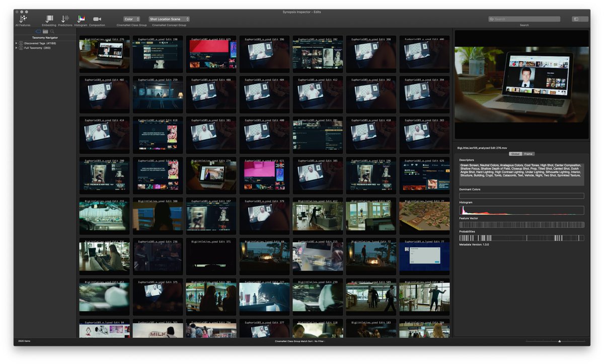Click the Dominant Colors bar
The image size is (604, 364).
(521, 196)
